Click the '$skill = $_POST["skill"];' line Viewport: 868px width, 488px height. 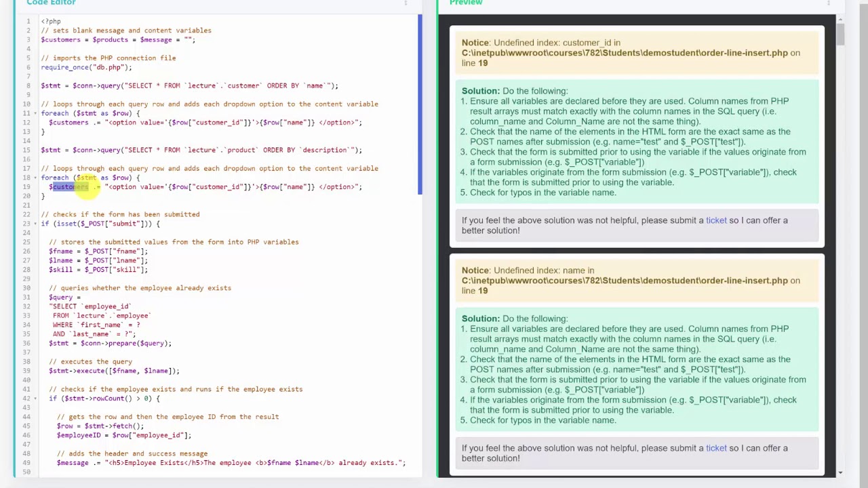coord(98,270)
